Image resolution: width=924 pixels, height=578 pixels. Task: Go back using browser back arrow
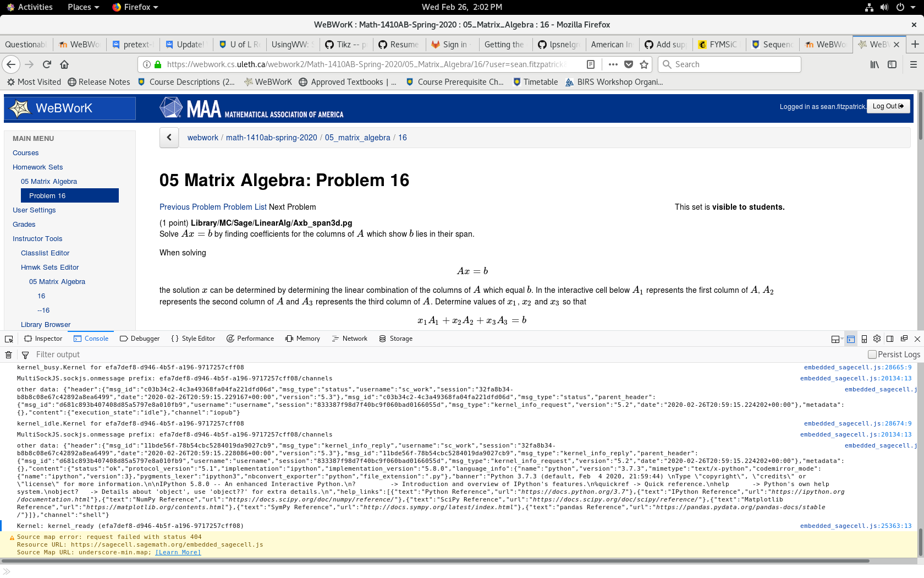(11, 64)
